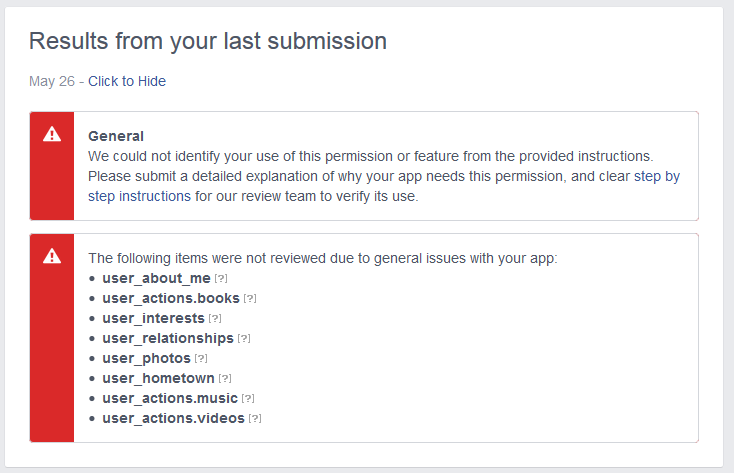The height and width of the screenshot is (473, 734).
Task: Click the 'Click to Hide' link
Action: 127,81
